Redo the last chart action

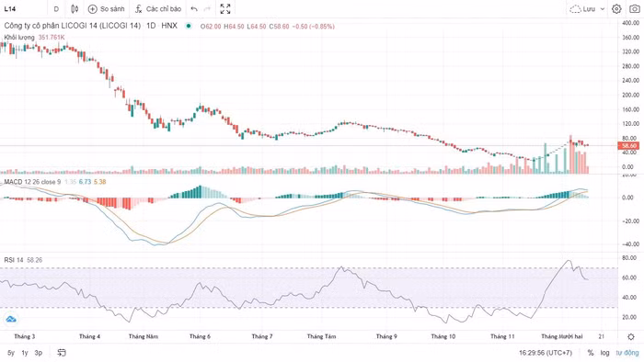coord(207,8)
